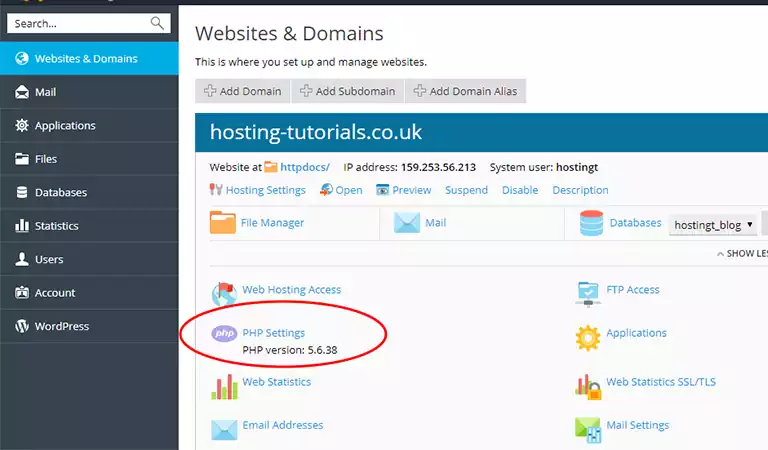The width and height of the screenshot is (768, 450).
Task: Click the purple php icon
Action: (224, 333)
